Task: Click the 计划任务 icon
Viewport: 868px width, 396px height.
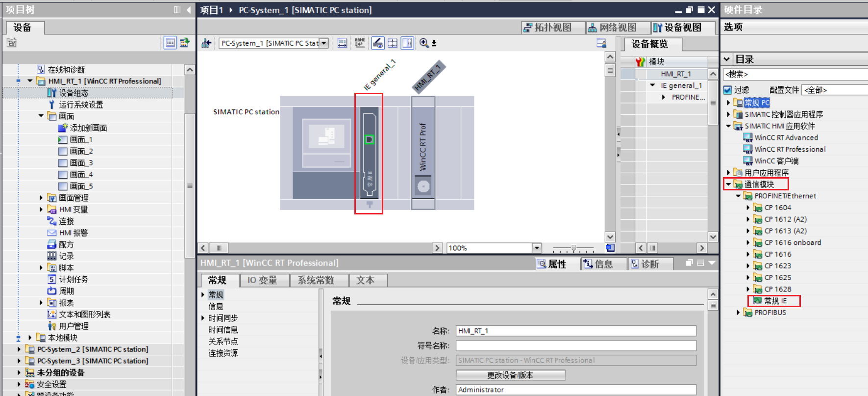Action: [52, 279]
